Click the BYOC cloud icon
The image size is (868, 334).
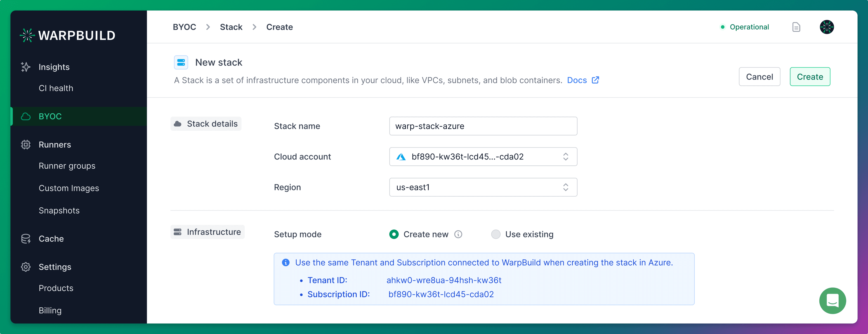click(26, 116)
